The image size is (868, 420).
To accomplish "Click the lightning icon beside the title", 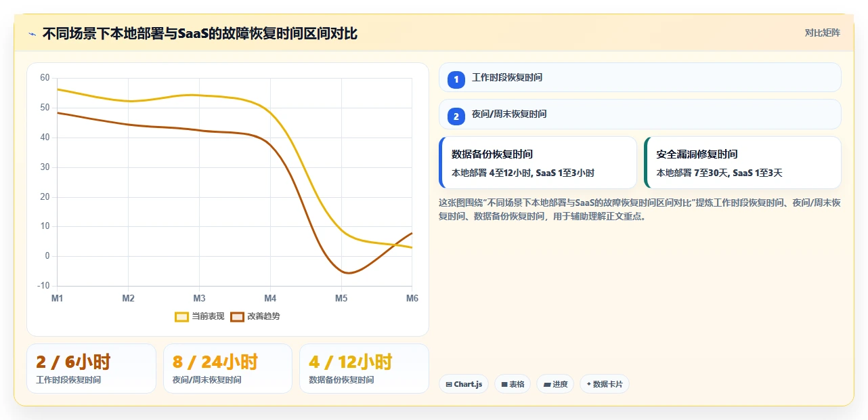I will (x=32, y=34).
